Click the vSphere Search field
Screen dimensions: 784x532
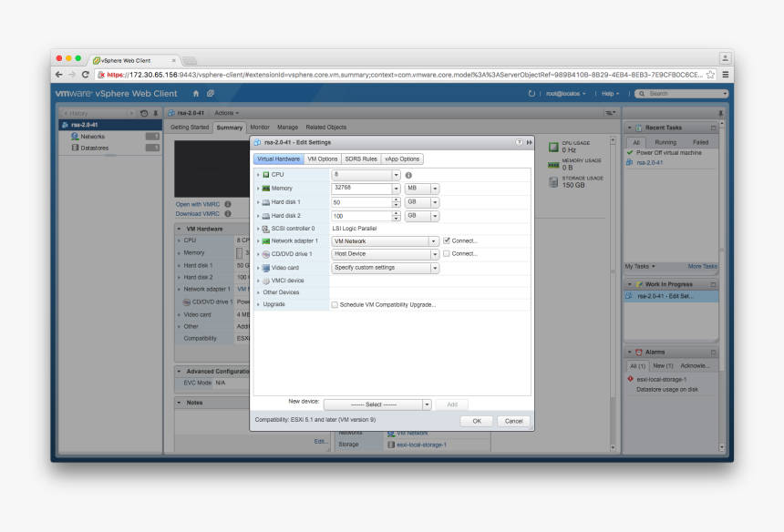683,94
